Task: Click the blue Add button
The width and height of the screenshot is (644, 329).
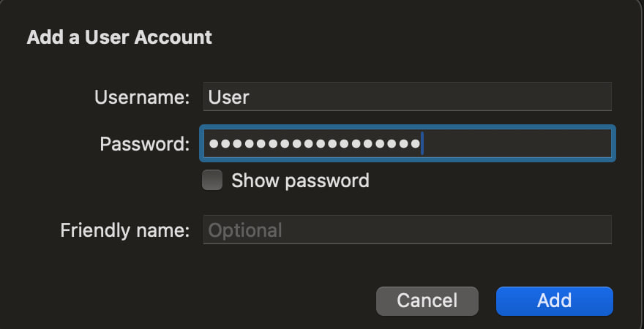Action: (x=554, y=300)
